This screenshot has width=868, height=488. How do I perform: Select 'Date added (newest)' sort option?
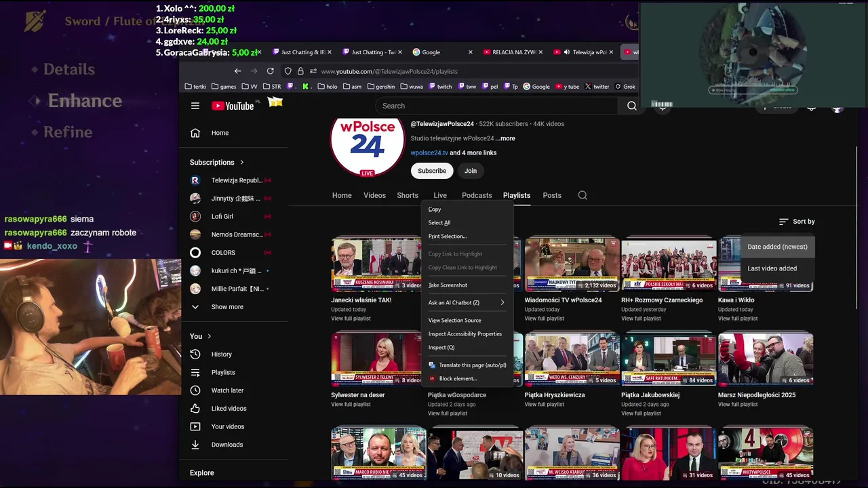[x=777, y=247]
